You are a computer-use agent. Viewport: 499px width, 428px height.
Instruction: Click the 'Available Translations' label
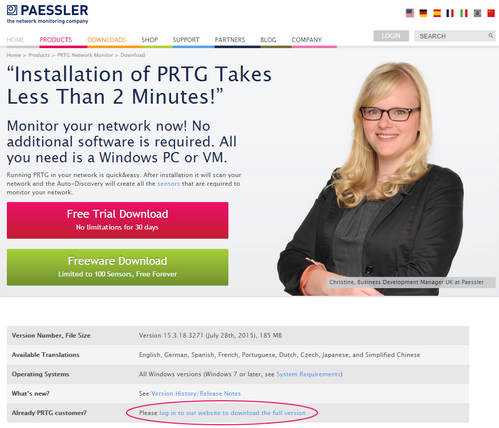pos(45,355)
